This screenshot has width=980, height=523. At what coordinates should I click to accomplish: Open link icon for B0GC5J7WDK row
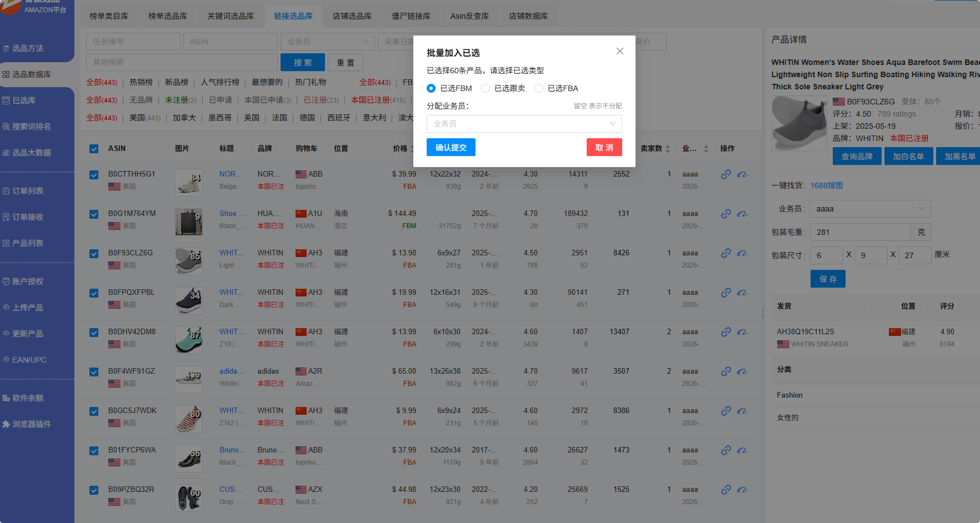[726, 411]
